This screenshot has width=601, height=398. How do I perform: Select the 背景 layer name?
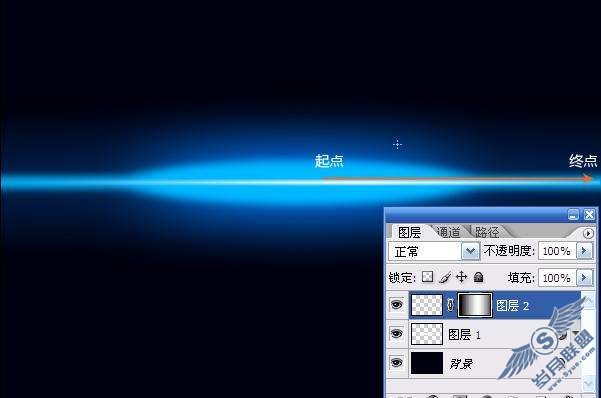pos(461,363)
